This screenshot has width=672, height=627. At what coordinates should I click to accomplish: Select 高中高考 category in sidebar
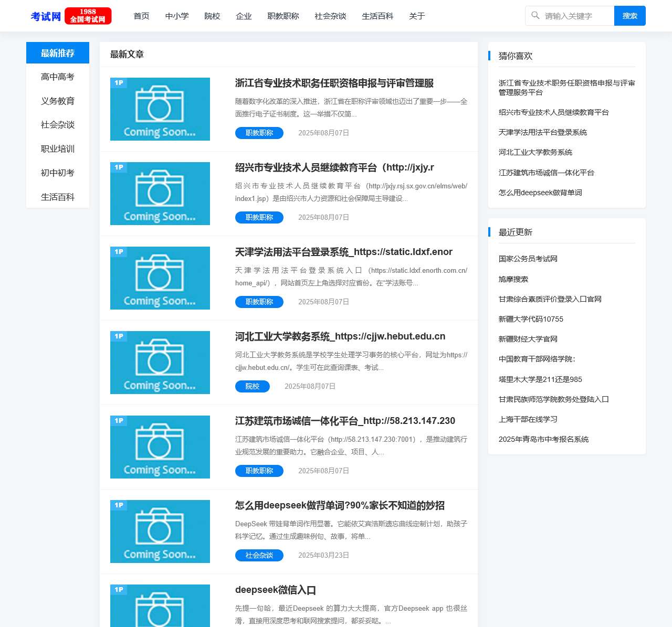tap(57, 77)
